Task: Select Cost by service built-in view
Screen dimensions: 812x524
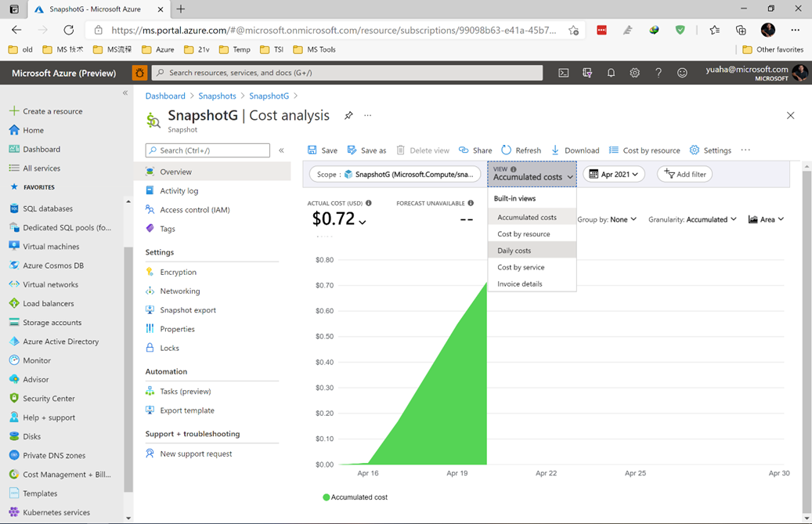Action: pos(532,267)
